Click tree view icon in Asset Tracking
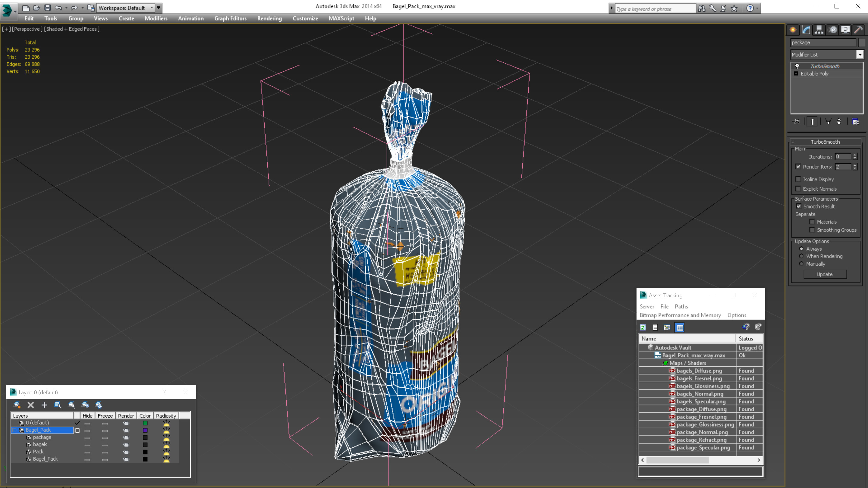 pyautogui.click(x=667, y=327)
